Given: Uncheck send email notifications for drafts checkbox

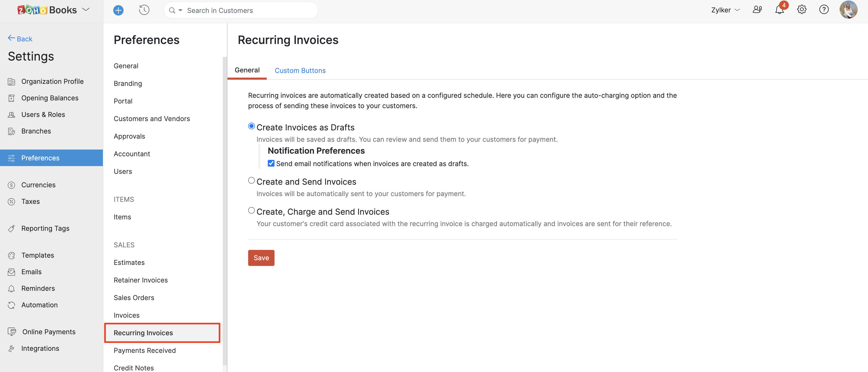Looking at the screenshot, I should click(271, 163).
